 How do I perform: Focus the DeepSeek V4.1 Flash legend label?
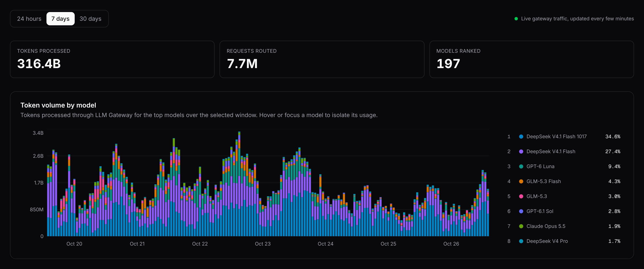point(551,152)
